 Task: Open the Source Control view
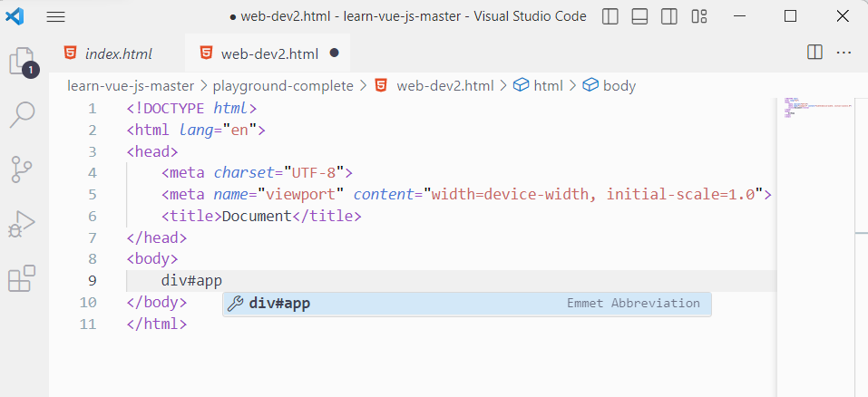[22, 169]
